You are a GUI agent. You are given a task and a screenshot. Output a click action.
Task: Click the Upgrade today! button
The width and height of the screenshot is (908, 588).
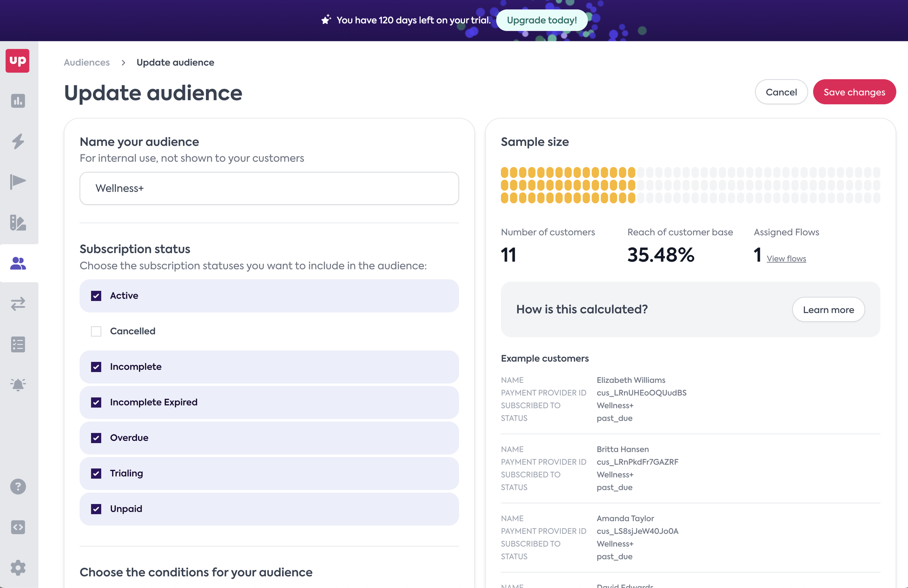pyautogui.click(x=542, y=20)
